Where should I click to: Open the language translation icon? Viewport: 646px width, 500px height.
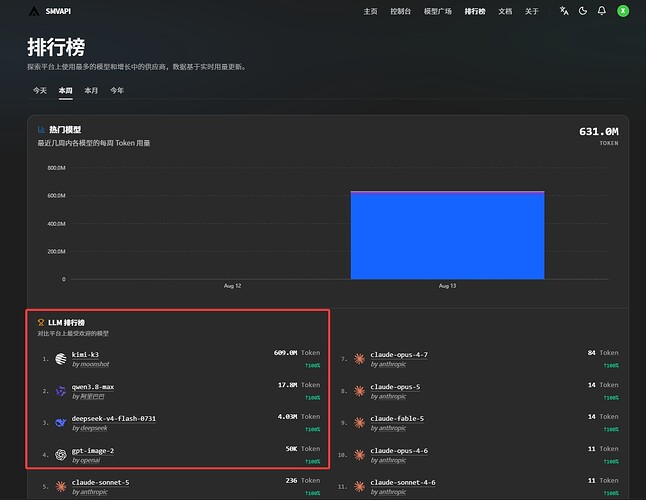[x=564, y=11]
